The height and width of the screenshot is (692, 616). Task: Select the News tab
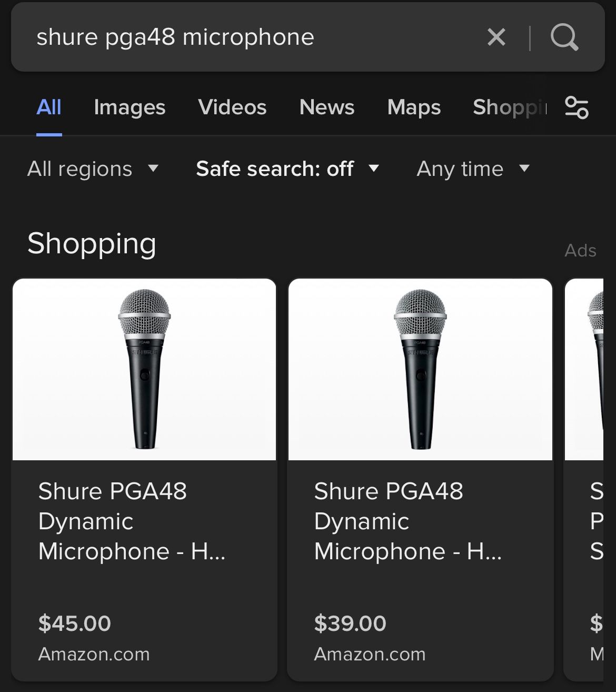326,107
